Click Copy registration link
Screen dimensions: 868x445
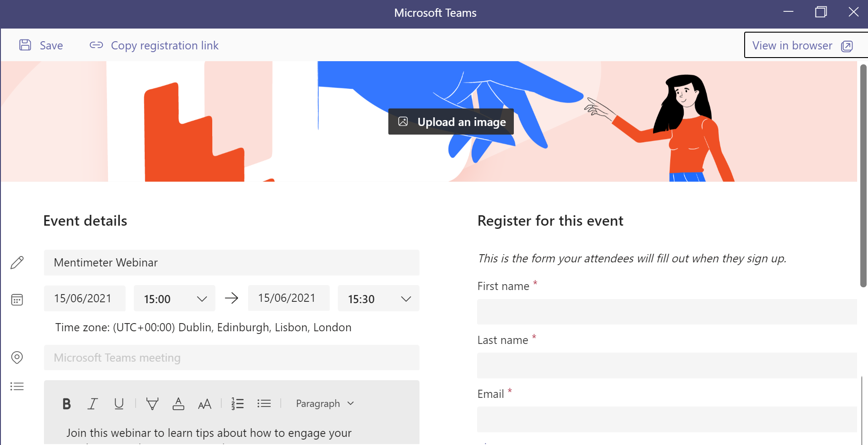click(154, 45)
